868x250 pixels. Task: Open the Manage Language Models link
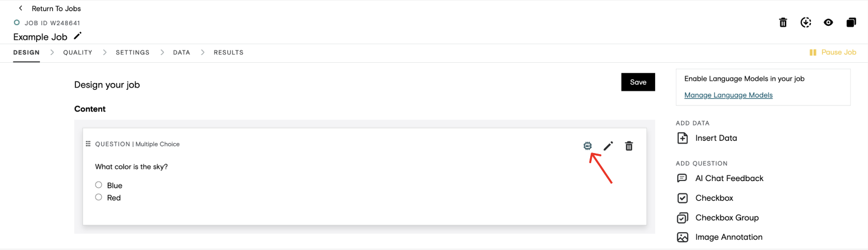tap(728, 95)
